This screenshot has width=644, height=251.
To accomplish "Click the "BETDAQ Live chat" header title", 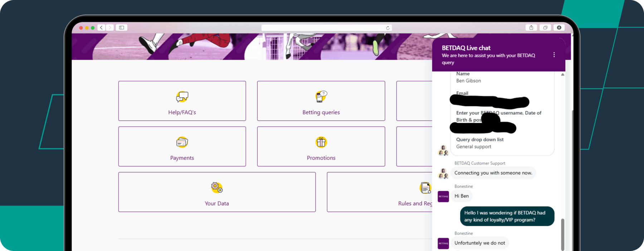I will [466, 48].
